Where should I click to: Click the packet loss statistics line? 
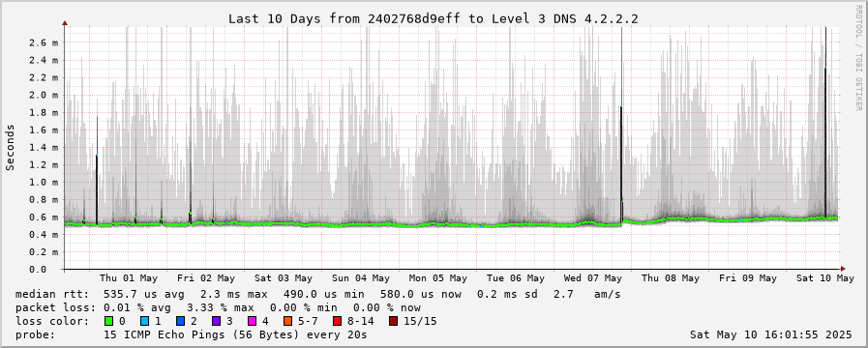218,307
